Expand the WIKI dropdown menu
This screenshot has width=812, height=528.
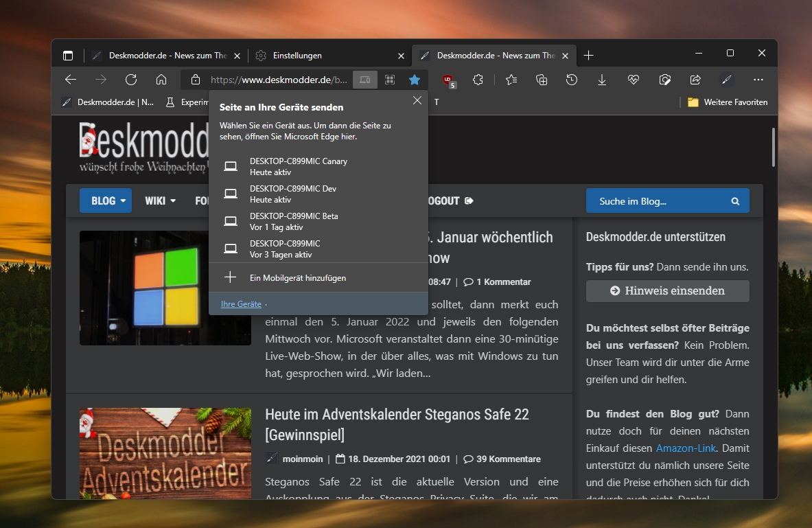[160, 200]
